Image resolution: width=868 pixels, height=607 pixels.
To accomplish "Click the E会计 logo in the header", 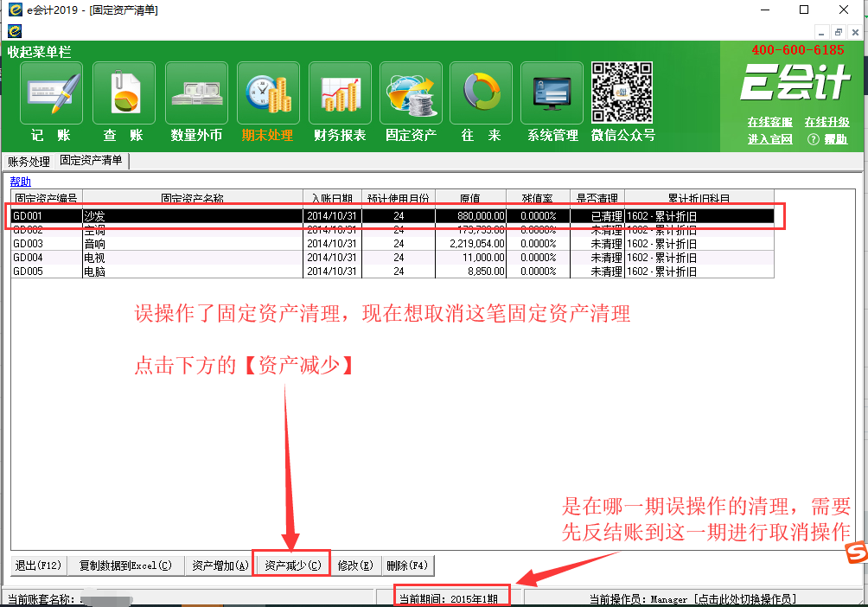I will point(795,82).
